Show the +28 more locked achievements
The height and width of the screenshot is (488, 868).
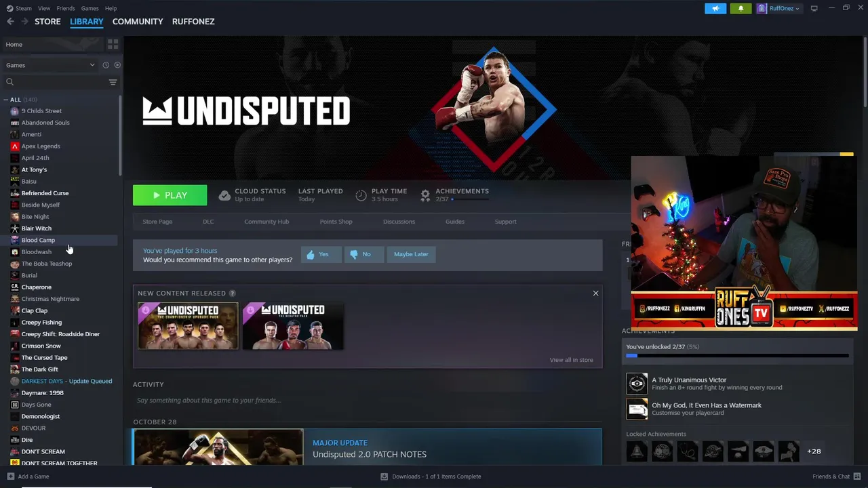point(814,451)
